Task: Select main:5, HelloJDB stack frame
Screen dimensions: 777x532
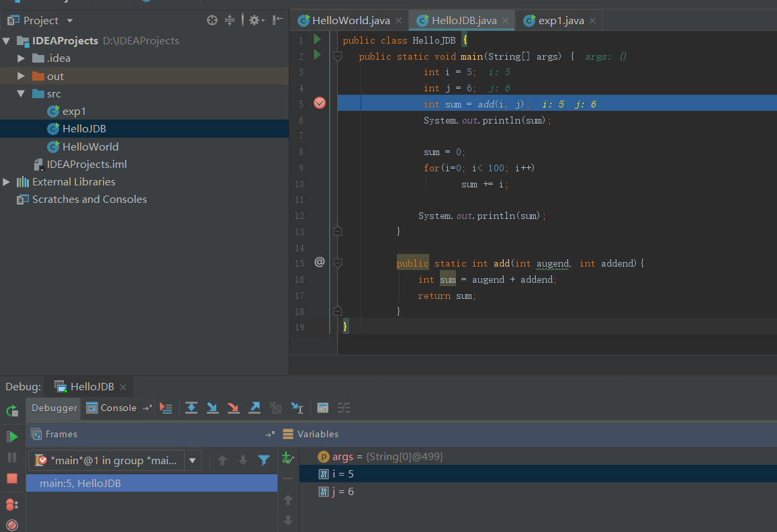Action: [x=152, y=484]
